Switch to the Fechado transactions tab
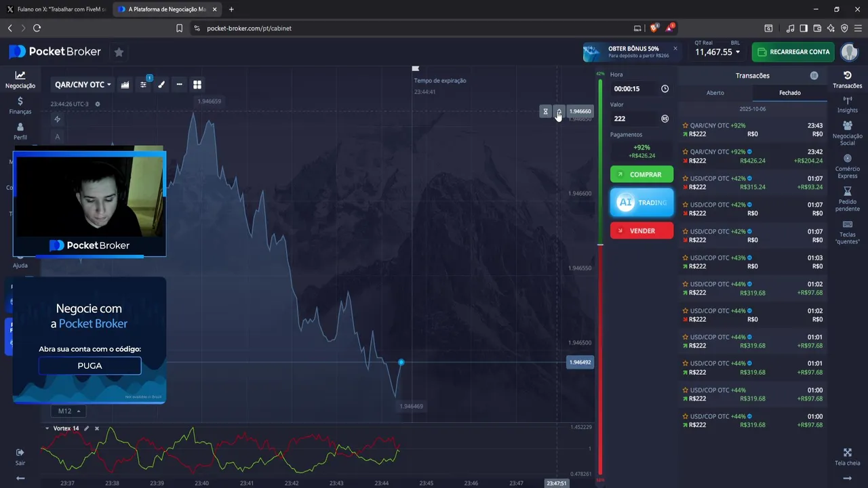 [790, 93]
